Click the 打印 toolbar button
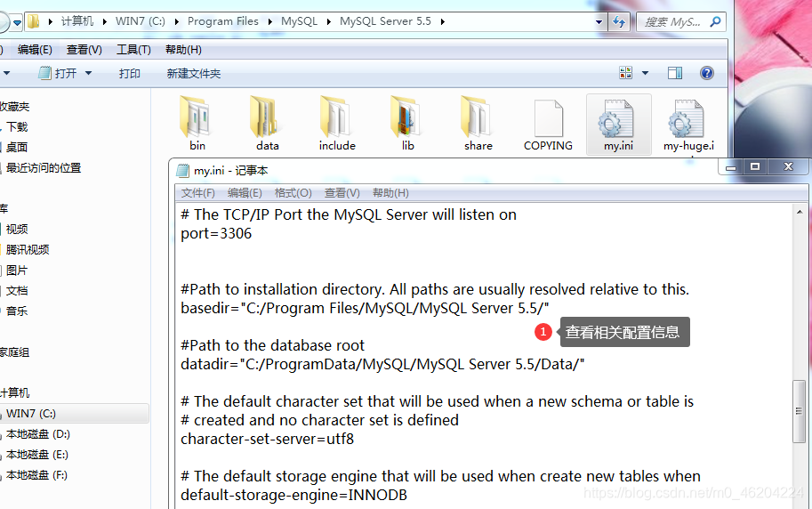 coord(130,74)
